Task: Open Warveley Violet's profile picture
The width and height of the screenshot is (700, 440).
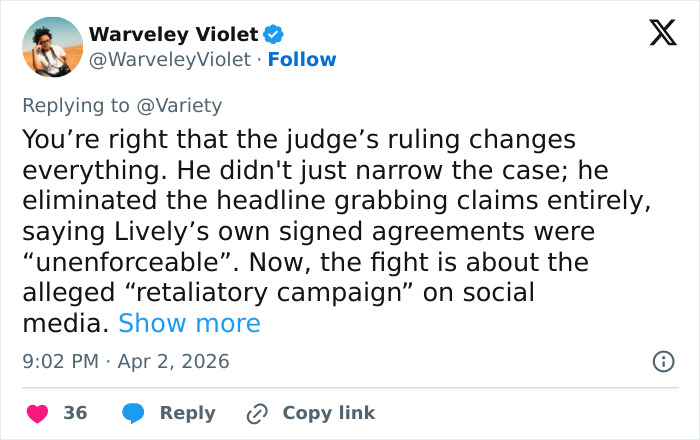Action: pos(52,47)
